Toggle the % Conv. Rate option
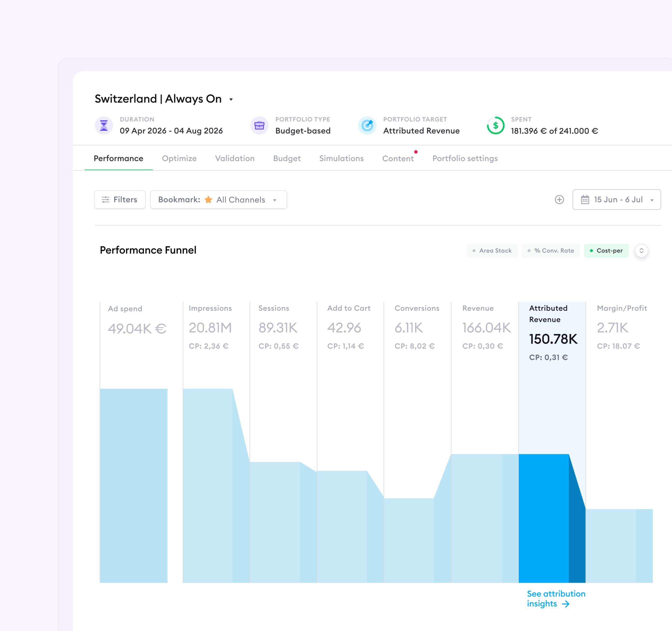This screenshot has height=631, width=672. tap(551, 251)
